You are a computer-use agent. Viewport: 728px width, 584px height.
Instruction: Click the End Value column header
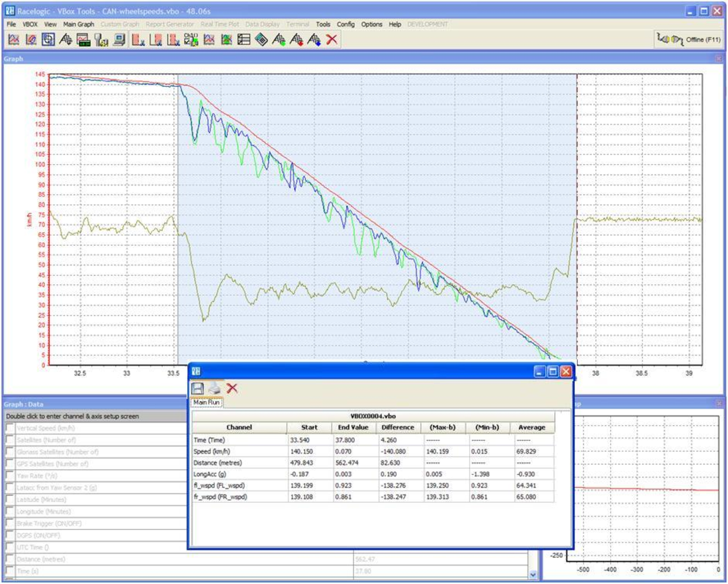pos(353,428)
